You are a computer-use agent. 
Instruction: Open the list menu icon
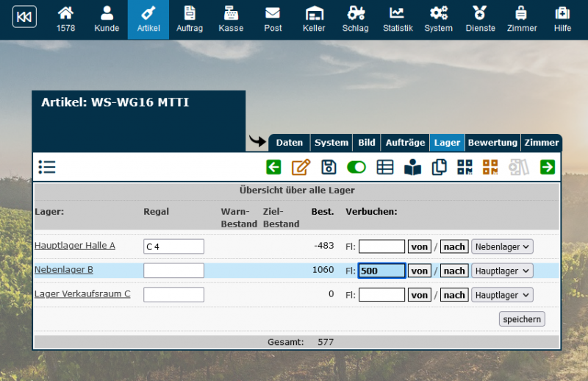[47, 167]
